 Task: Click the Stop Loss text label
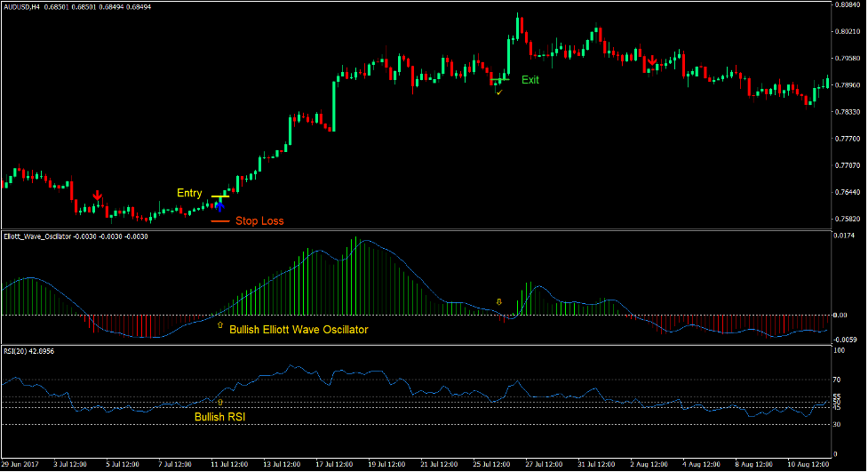pos(259,221)
